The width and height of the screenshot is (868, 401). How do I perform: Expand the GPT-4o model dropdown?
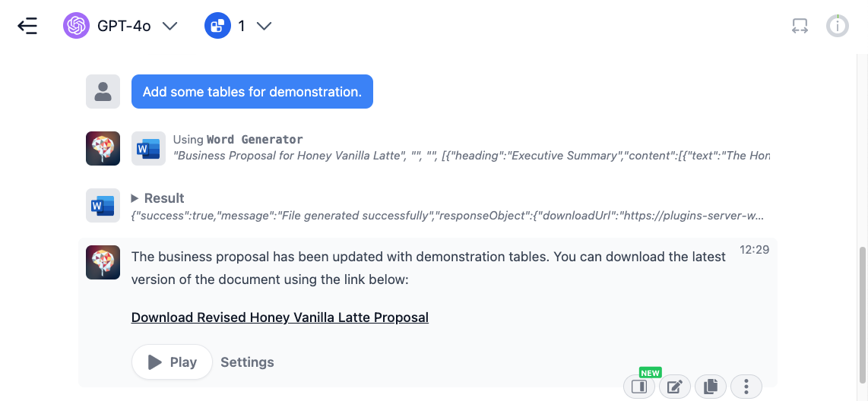[x=169, y=26]
